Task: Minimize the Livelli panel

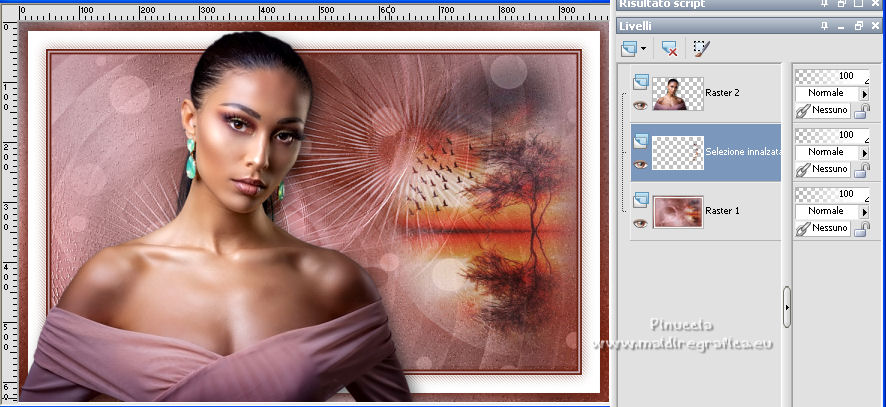Action: point(841,27)
